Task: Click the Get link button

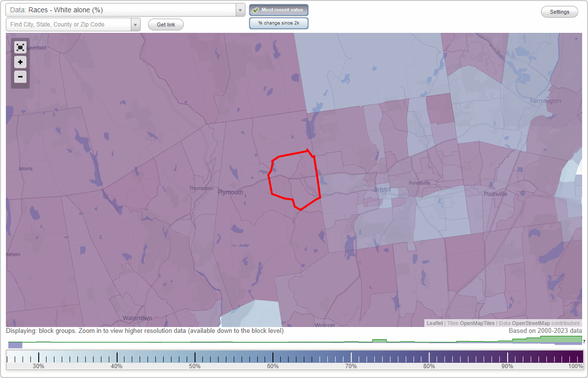Action: point(165,24)
